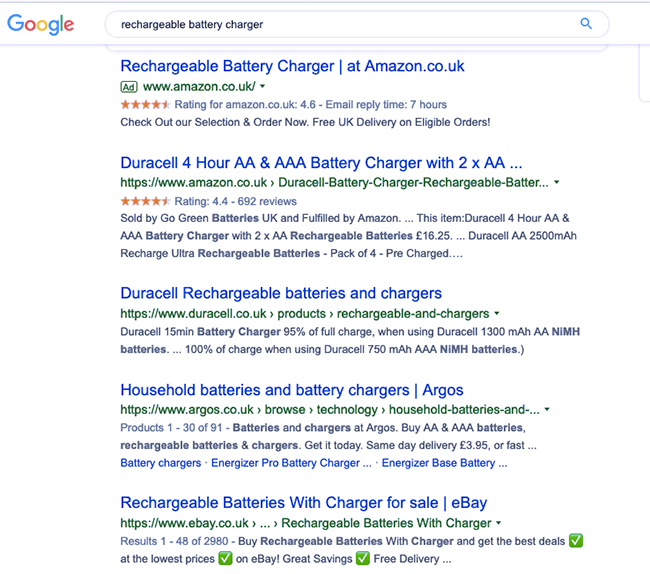Click the green check mark after best deals
This screenshot has height=574, width=650.
pos(576,541)
